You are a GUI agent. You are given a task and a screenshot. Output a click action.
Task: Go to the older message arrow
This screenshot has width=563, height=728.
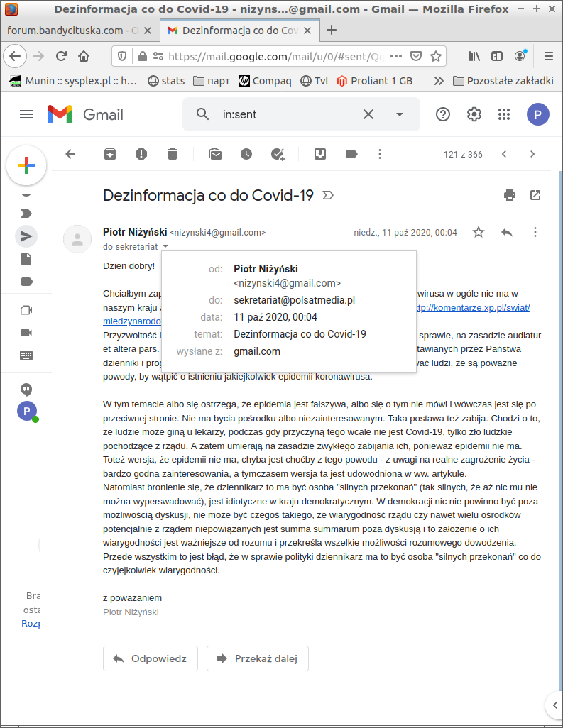tap(532, 154)
